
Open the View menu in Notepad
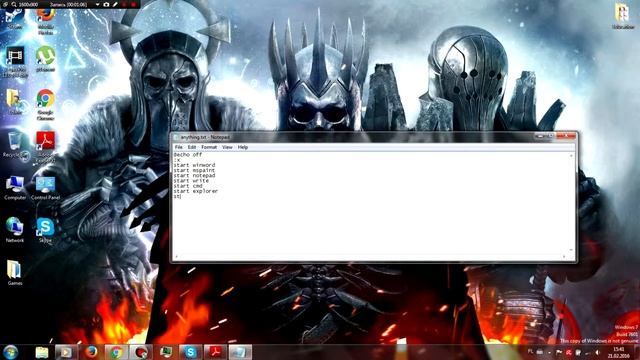(227, 147)
